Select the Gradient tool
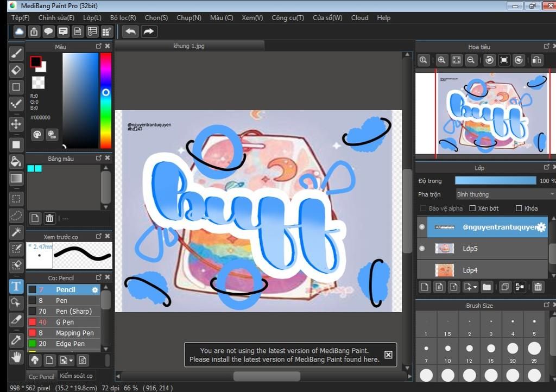556x392 pixels. point(16,178)
